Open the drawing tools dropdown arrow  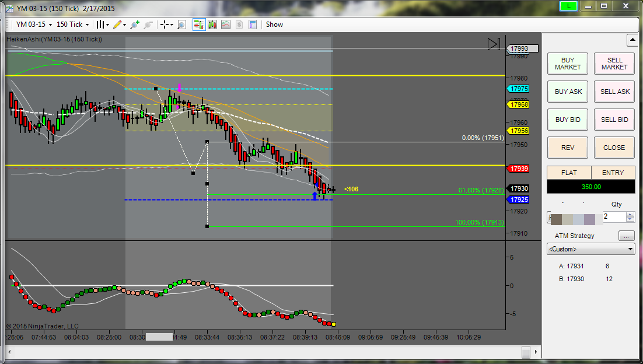tap(125, 25)
